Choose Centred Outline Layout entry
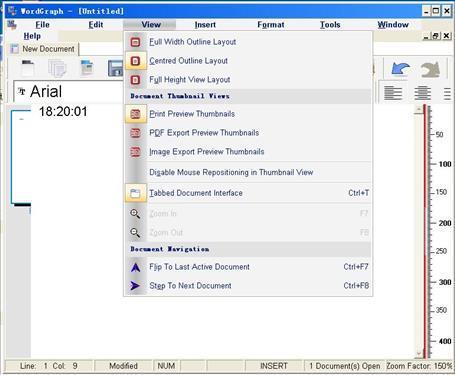 click(x=248, y=61)
